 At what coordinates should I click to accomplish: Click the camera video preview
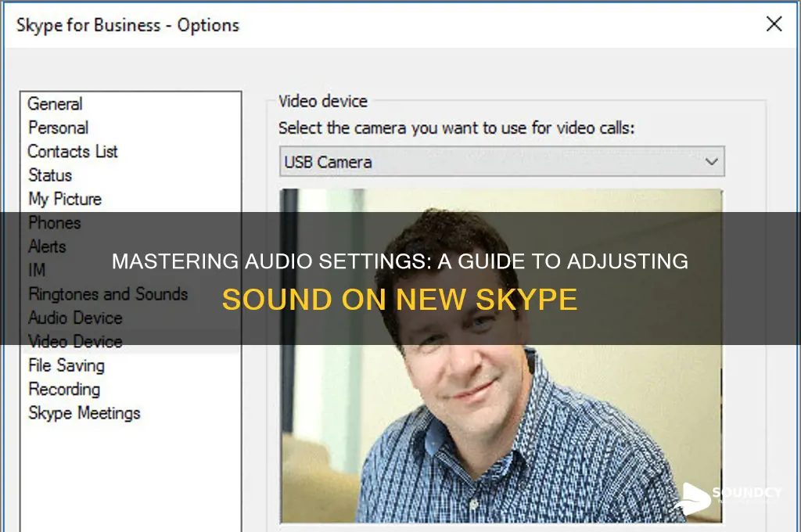coord(501,356)
